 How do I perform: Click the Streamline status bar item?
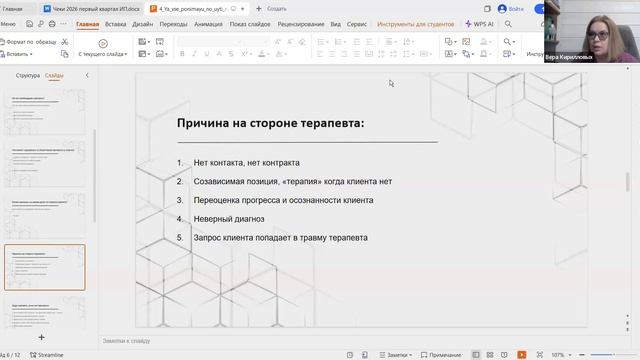tap(47, 355)
